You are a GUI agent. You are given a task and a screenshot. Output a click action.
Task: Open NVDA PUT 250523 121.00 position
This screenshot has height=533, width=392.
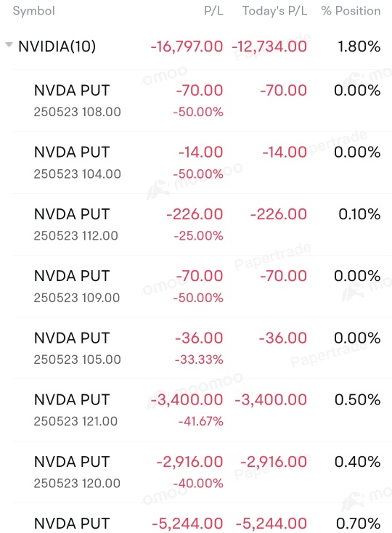tap(202, 410)
